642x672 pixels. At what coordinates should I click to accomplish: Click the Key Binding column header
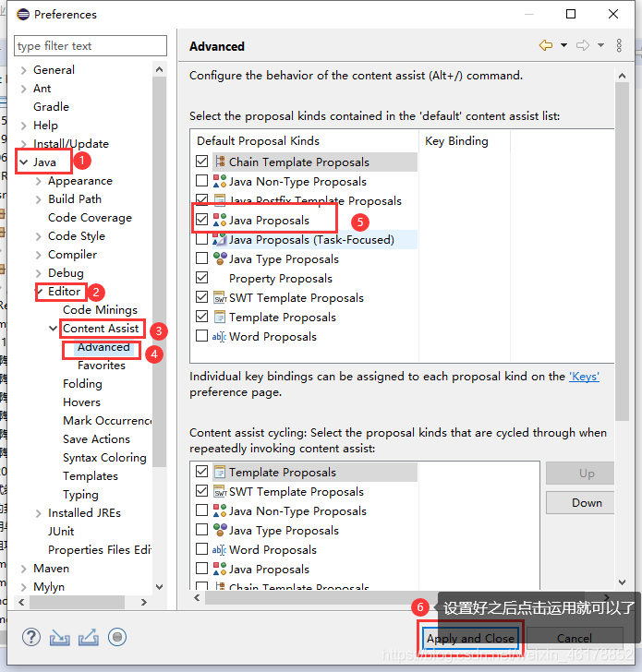coord(465,141)
